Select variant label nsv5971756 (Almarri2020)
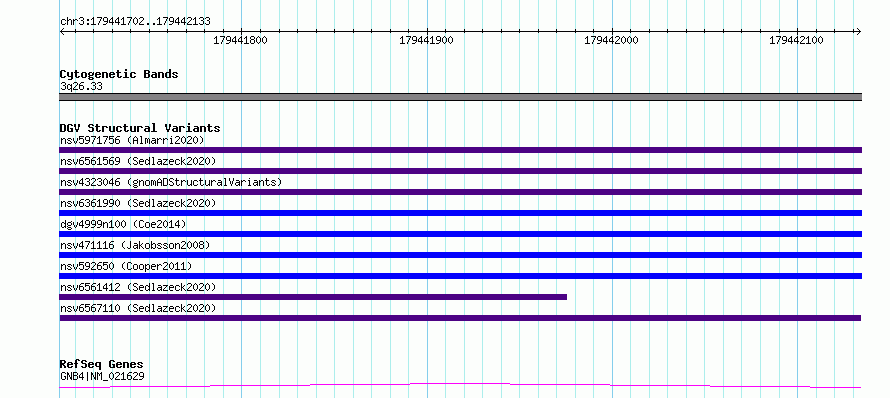 [x=132, y=140]
